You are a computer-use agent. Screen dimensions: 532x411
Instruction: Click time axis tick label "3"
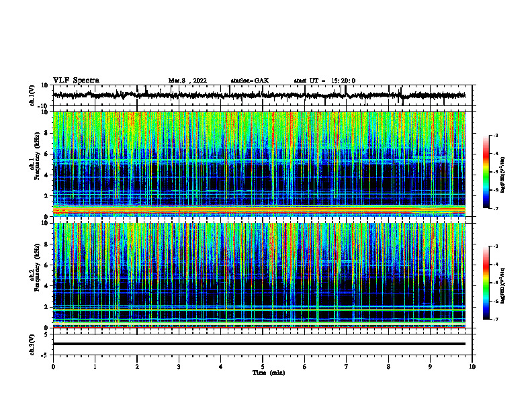click(179, 367)
